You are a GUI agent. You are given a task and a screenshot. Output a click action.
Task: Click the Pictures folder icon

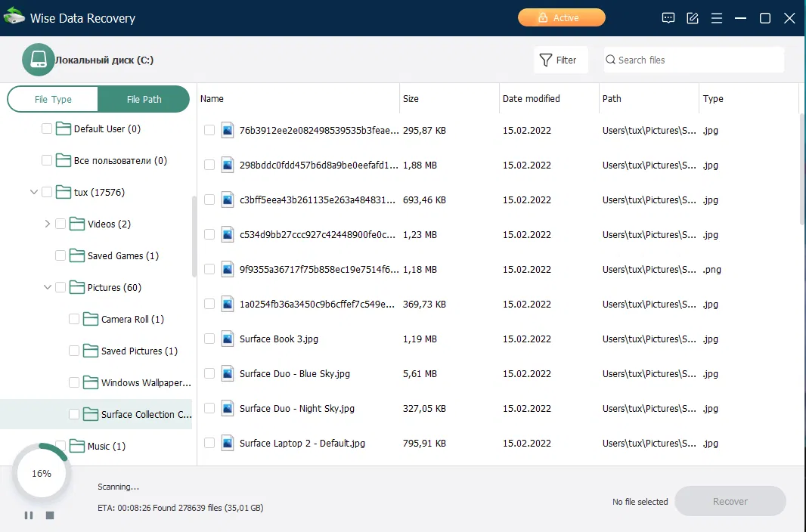pos(77,288)
